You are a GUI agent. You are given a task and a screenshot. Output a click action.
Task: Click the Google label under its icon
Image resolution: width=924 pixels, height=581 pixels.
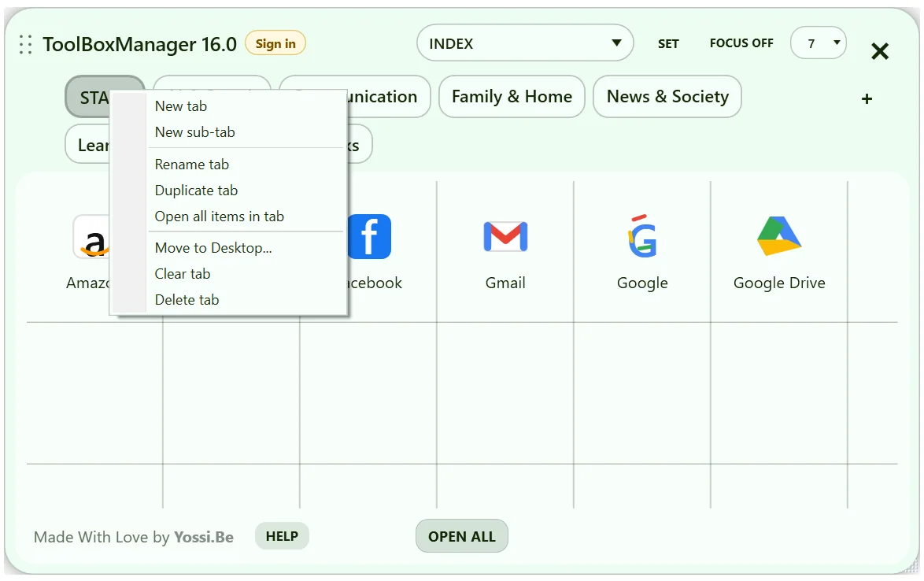642,283
